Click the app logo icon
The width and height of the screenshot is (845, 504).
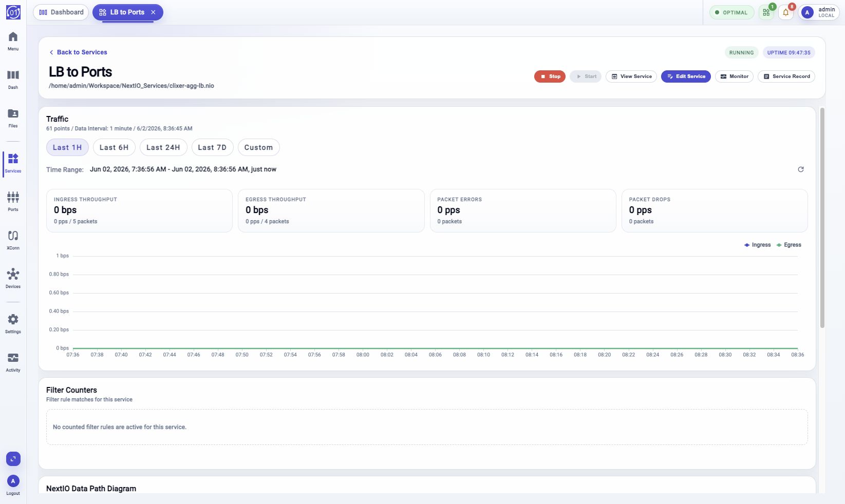coord(13,12)
